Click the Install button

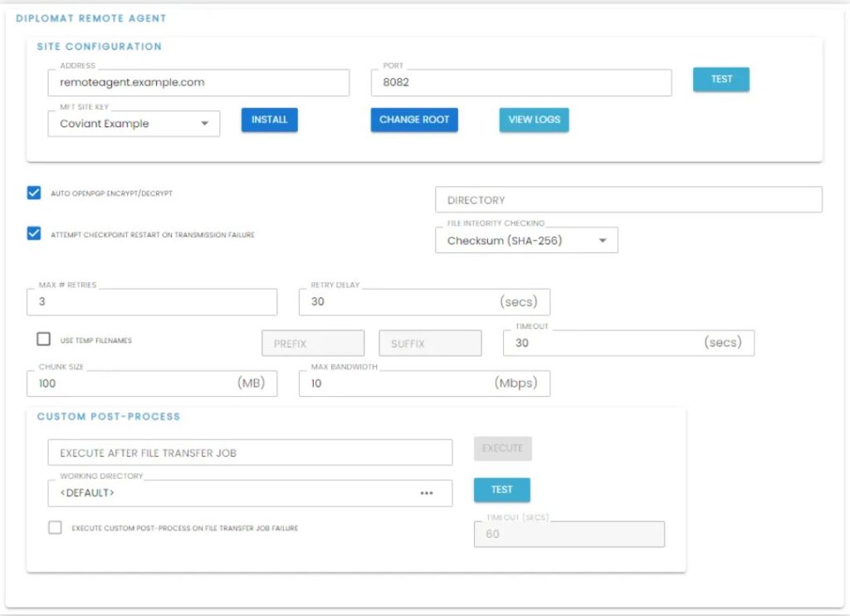(x=269, y=120)
